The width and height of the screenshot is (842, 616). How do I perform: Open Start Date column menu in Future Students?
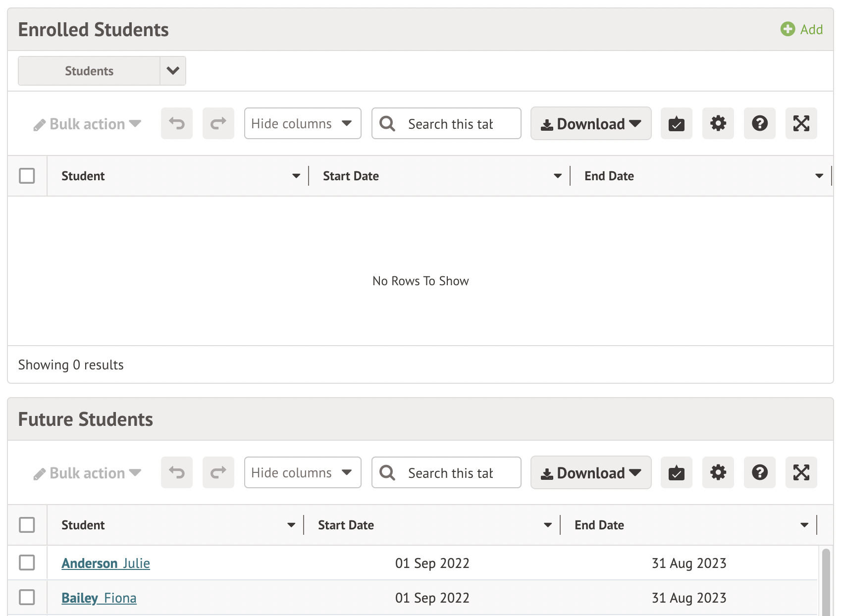point(547,525)
